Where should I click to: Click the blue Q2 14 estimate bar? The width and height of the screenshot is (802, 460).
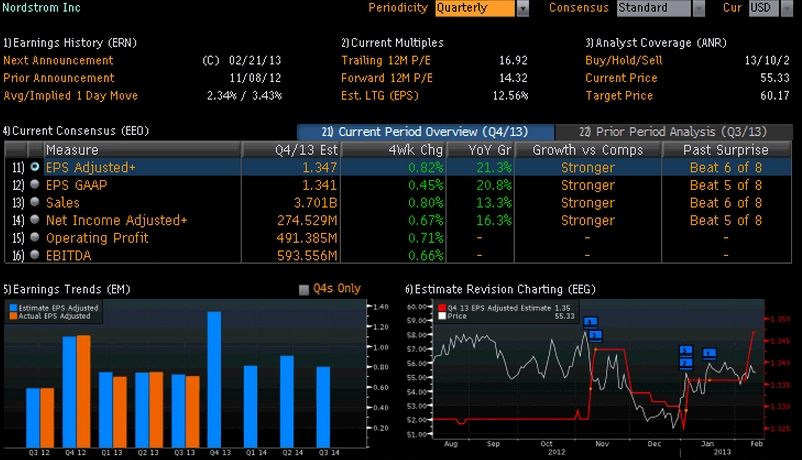(x=287, y=402)
